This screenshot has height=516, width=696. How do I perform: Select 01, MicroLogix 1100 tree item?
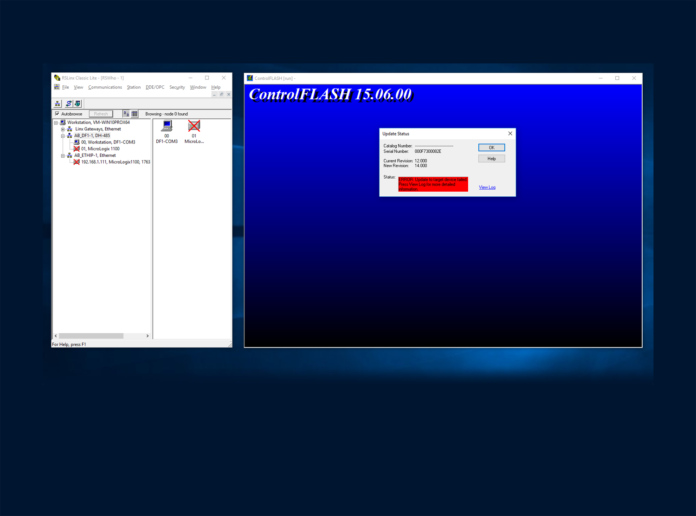pos(99,148)
